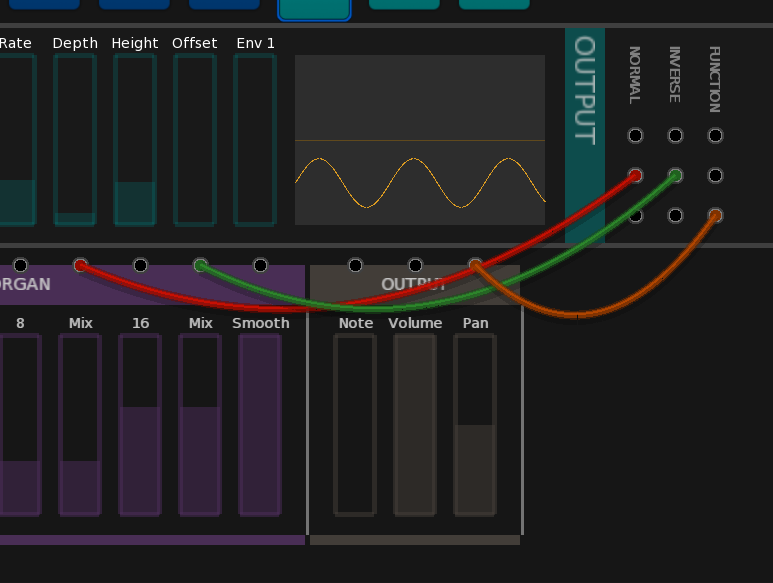
Task: Click the input jack above the Smooth slider
Action: tap(260, 265)
